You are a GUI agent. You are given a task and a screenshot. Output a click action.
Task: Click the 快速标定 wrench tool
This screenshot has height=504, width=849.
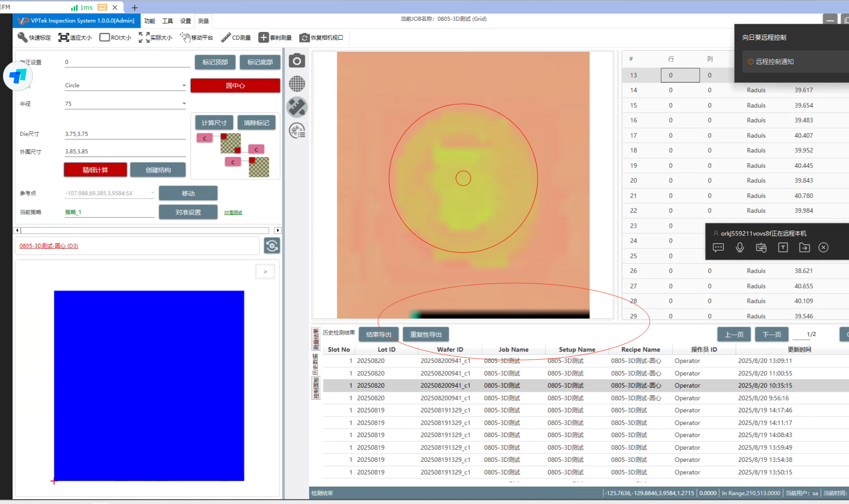(34, 37)
